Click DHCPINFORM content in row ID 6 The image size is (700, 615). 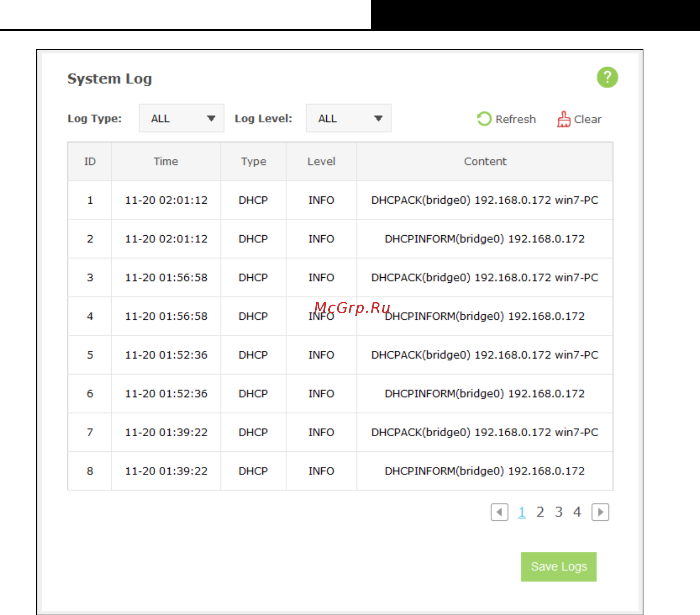pyautogui.click(x=485, y=394)
